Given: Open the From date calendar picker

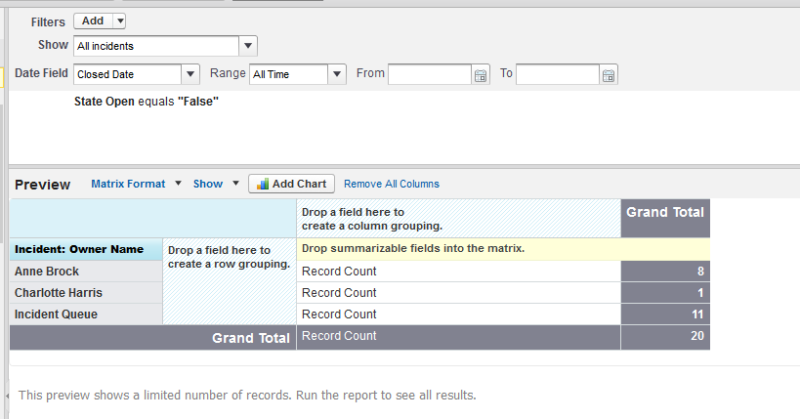Looking at the screenshot, I should pyautogui.click(x=480, y=75).
